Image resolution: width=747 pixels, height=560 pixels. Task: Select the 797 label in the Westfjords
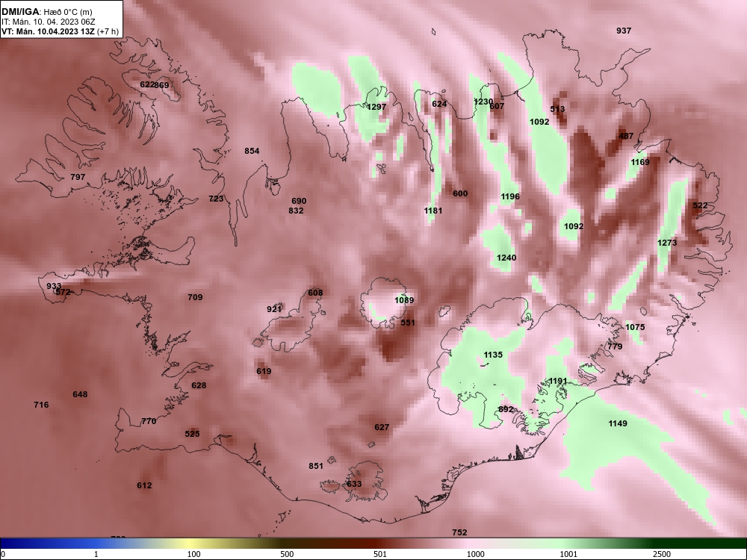78,177
